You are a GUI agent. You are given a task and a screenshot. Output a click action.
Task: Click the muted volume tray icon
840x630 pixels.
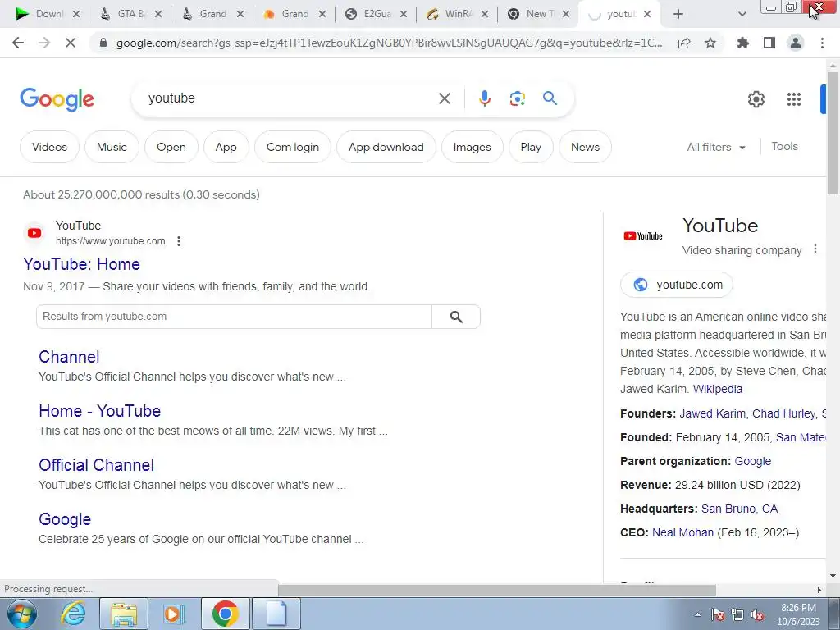[x=757, y=615]
